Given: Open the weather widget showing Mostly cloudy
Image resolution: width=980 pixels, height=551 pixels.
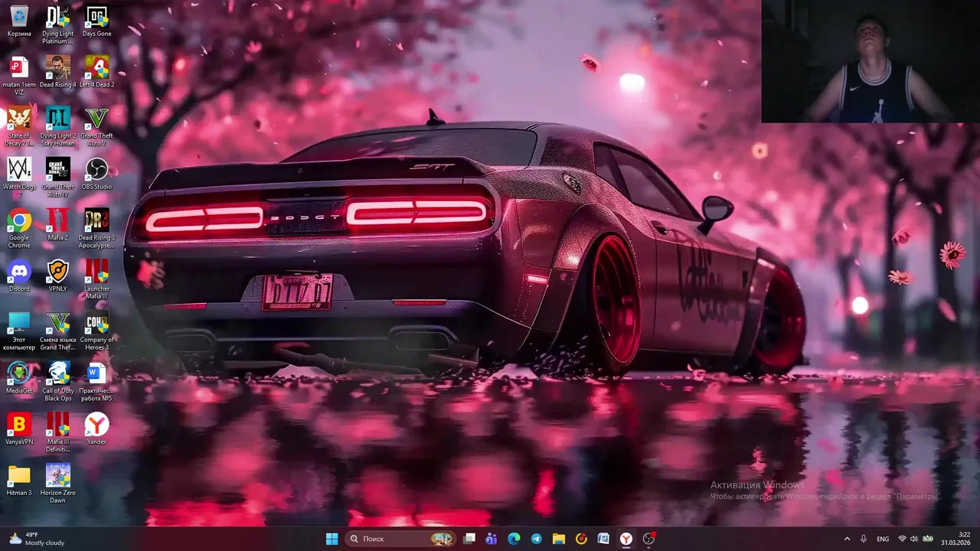Looking at the screenshot, I should pyautogui.click(x=37, y=539).
